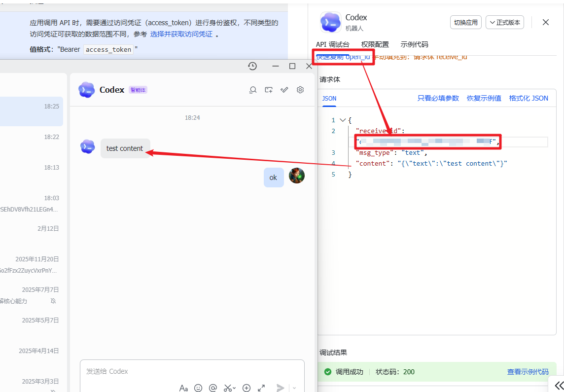Open the screenshot scissors tool
564x392 pixels.
point(229,388)
